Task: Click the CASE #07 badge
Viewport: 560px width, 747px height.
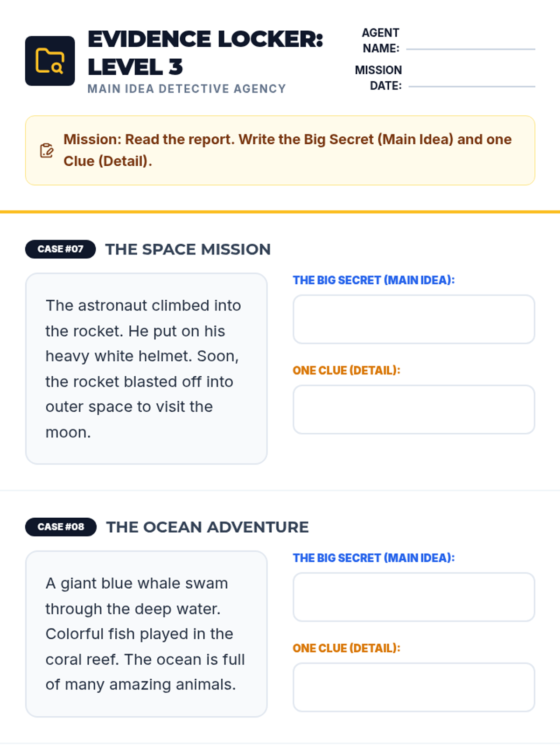Action: click(x=61, y=249)
